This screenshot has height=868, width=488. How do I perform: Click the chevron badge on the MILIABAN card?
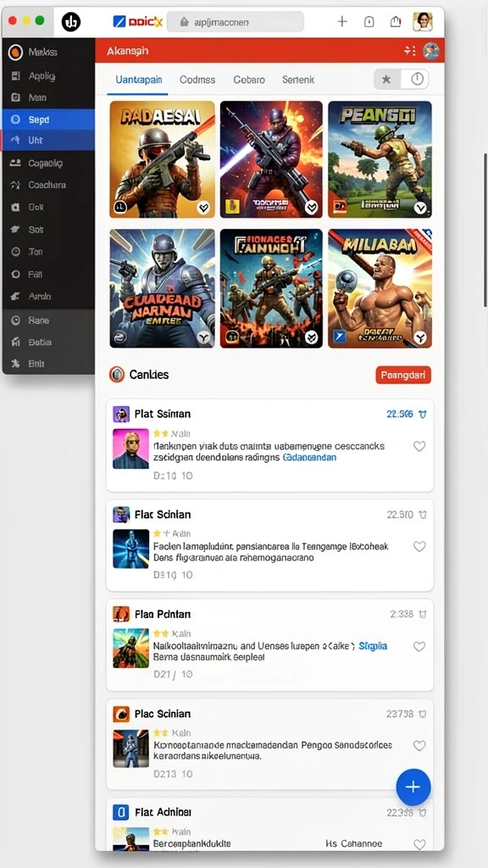420,337
